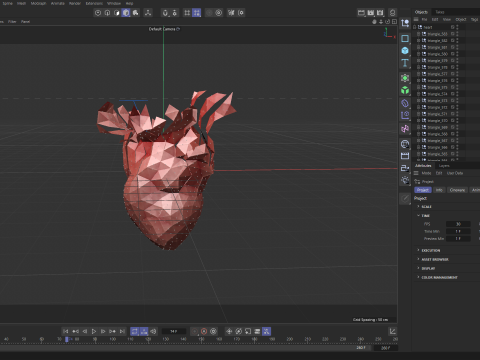
Task: Click Render View clapperboard icon top right
Action: (x=361, y=13)
